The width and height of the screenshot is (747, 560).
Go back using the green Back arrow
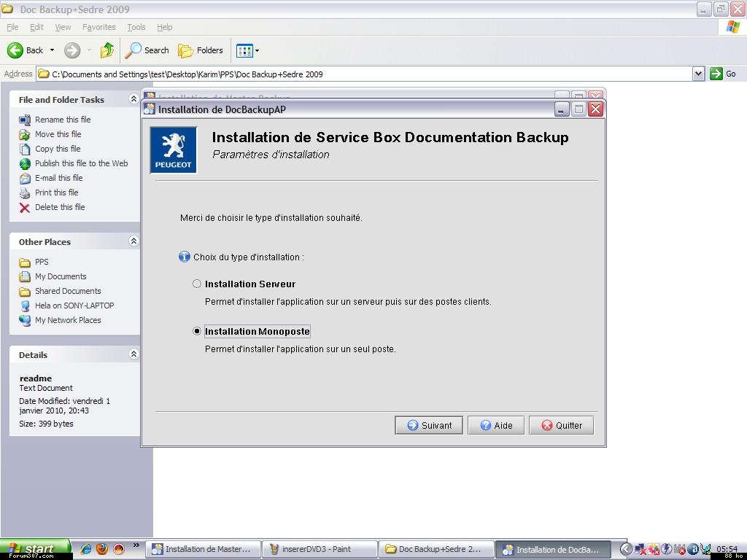coord(15,50)
